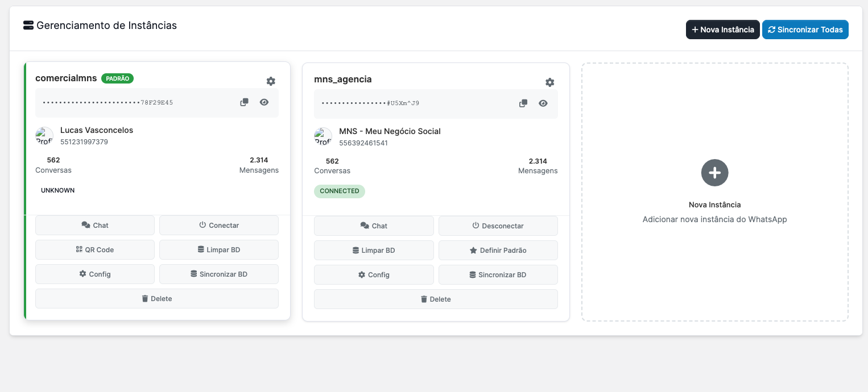Image resolution: width=868 pixels, height=392 pixels.
Task: Open settings gear on mns_agencia card
Action: (549, 82)
